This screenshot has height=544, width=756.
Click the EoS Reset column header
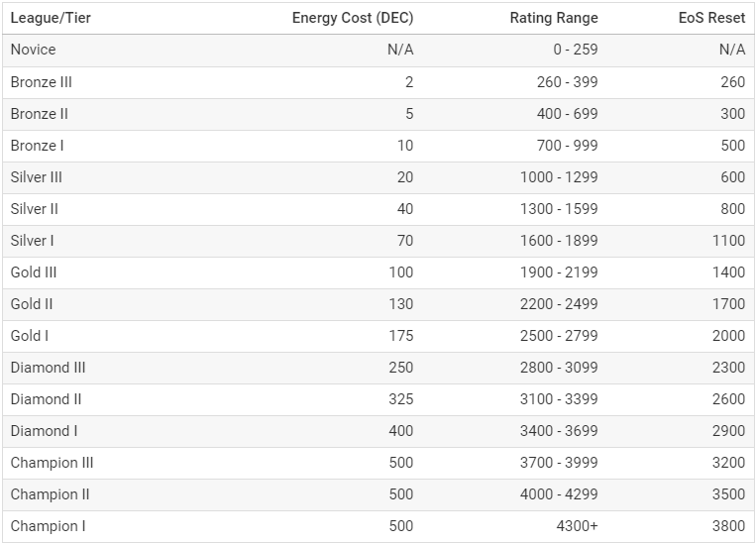[x=711, y=18]
